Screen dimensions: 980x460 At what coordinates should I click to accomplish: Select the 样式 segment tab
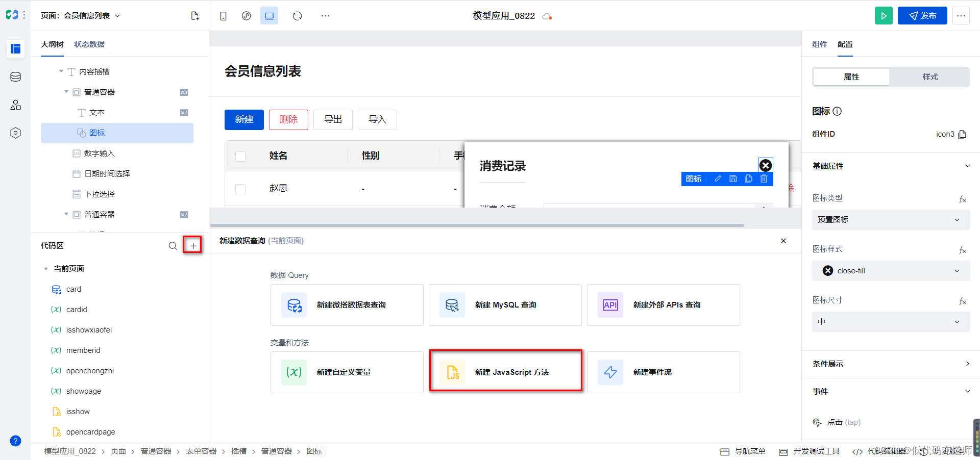930,77
